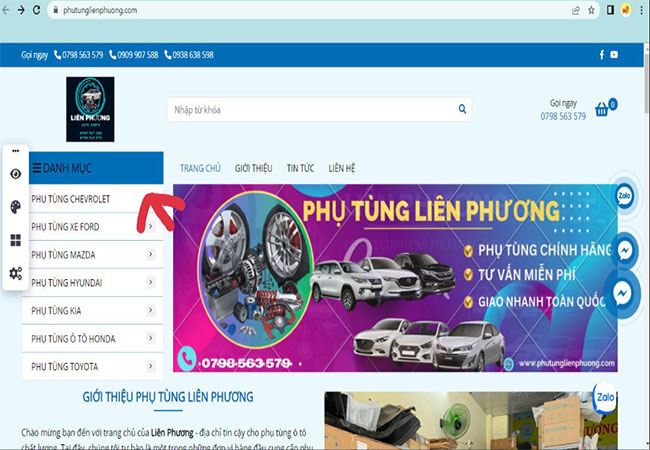Expand the PHỤ TÙNG Ô TÔ HONDA chevron
Image resolution: width=650 pixels, height=450 pixels.
(x=150, y=338)
